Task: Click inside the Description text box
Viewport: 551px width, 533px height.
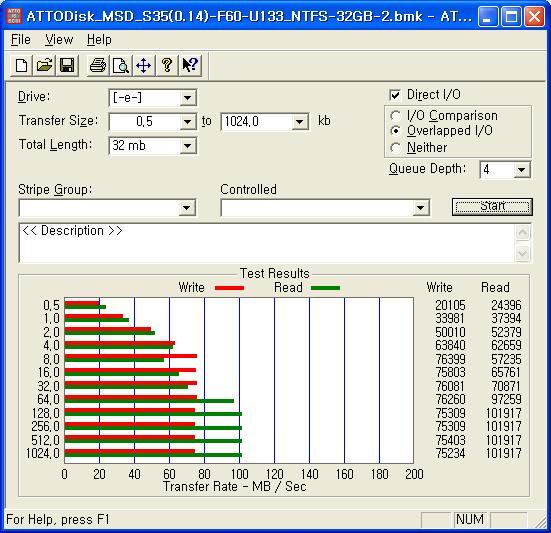Action: pos(267,243)
